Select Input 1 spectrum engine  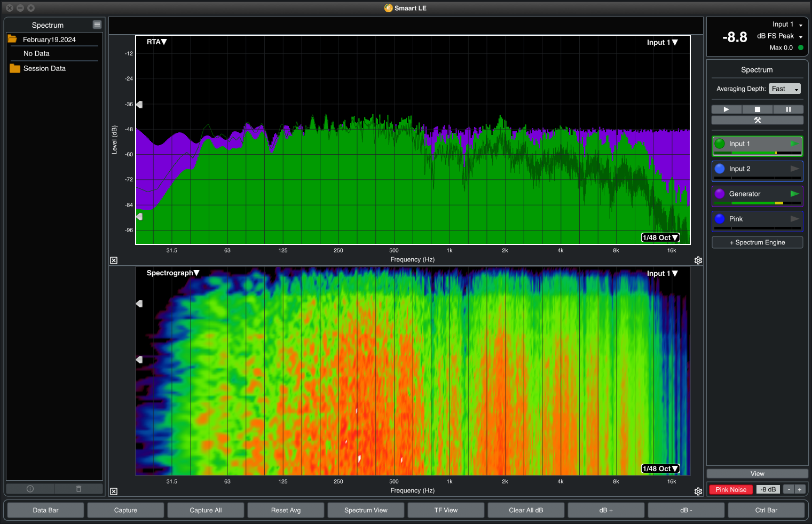[x=757, y=146]
